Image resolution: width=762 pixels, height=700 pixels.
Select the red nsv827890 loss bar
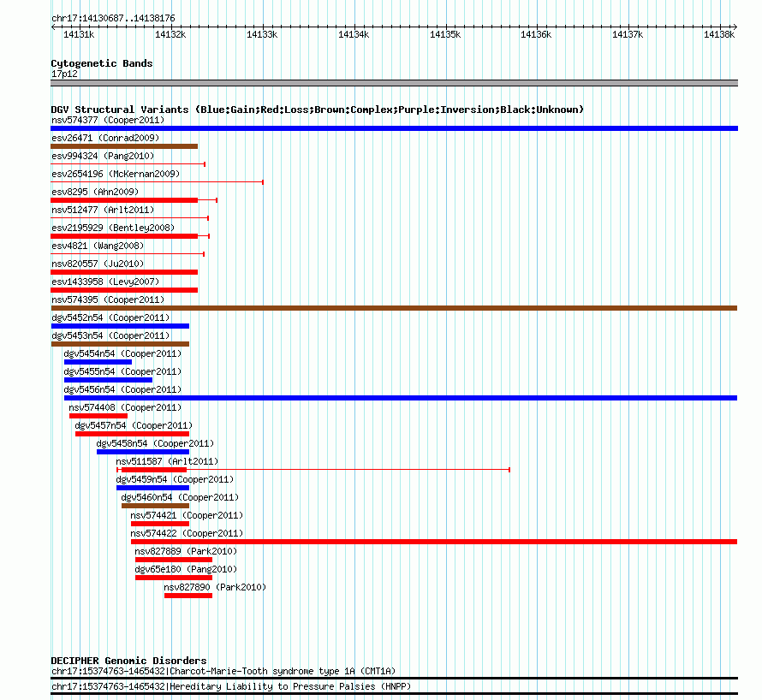188,596
